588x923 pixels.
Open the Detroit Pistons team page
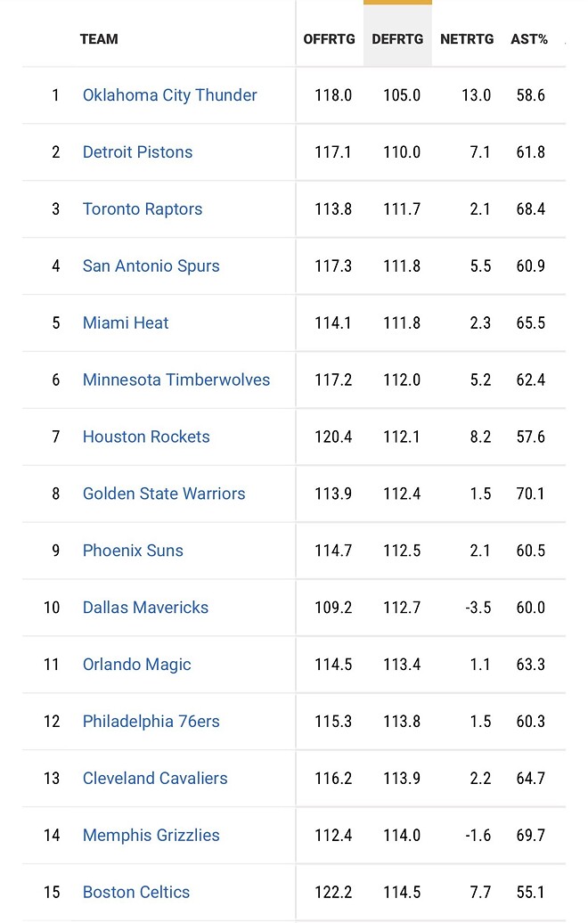[x=137, y=152]
